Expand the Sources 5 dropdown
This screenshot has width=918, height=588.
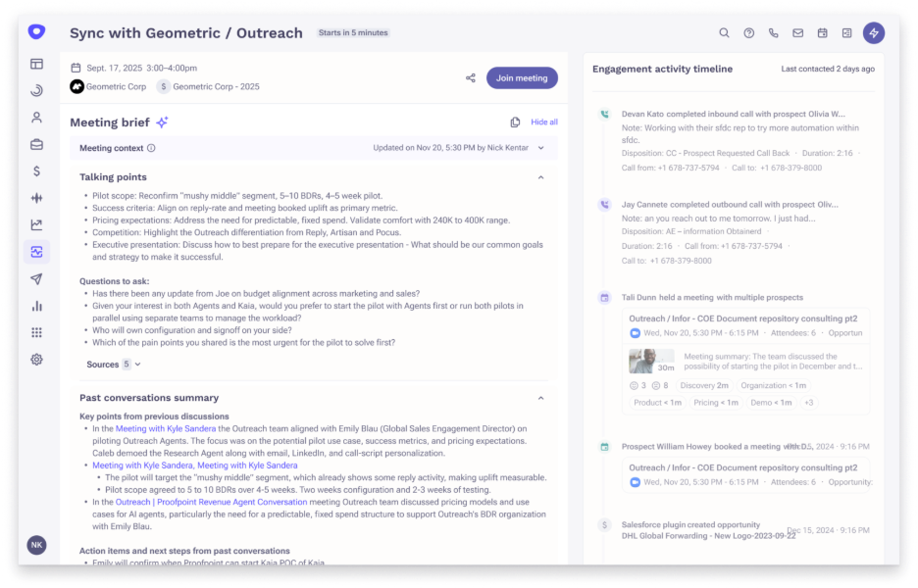tap(114, 365)
